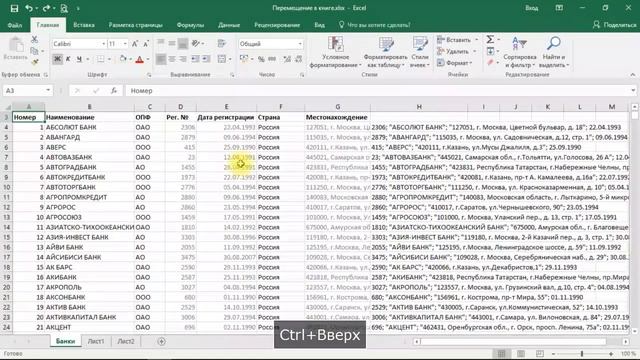Screen dimensions: 640x360
Task: Open the font size 11 dropdown
Action: 125,44
